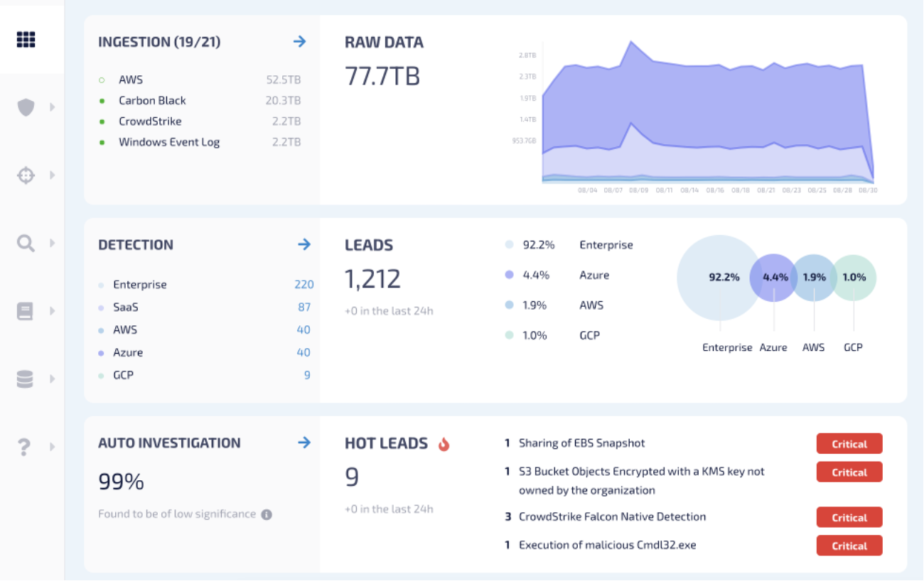Click Critical badge for malicious Cmdl32.exe
Image resolution: width=924 pixels, height=581 pixels.
[849, 545]
